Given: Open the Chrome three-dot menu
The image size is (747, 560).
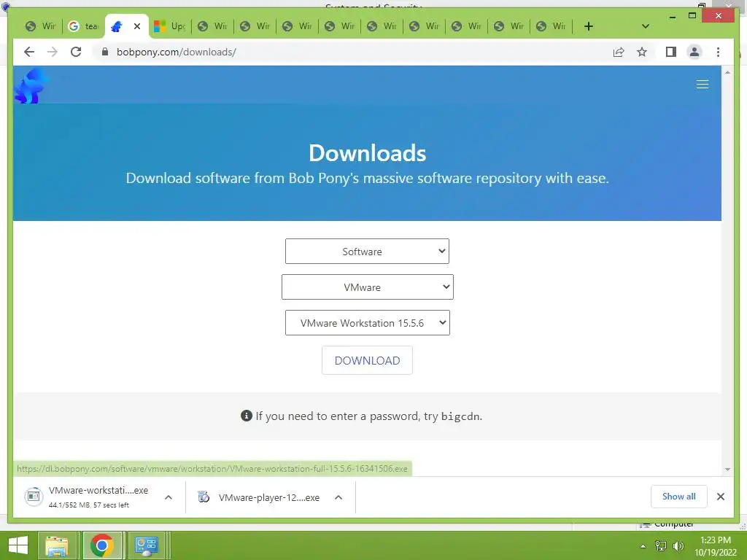Looking at the screenshot, I should pos(718,52).
